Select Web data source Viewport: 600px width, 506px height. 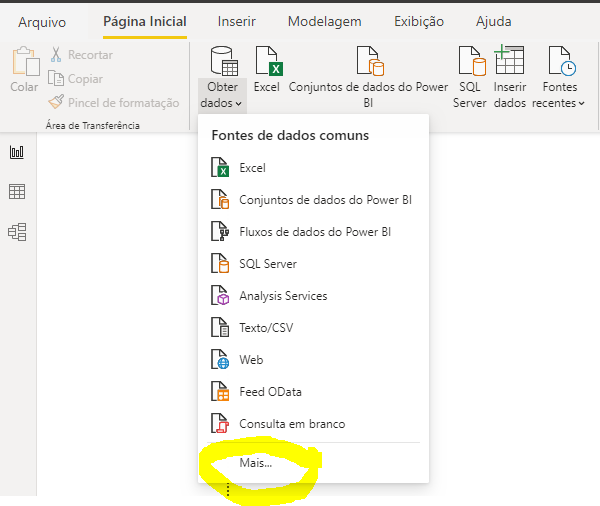coord(313,360)
